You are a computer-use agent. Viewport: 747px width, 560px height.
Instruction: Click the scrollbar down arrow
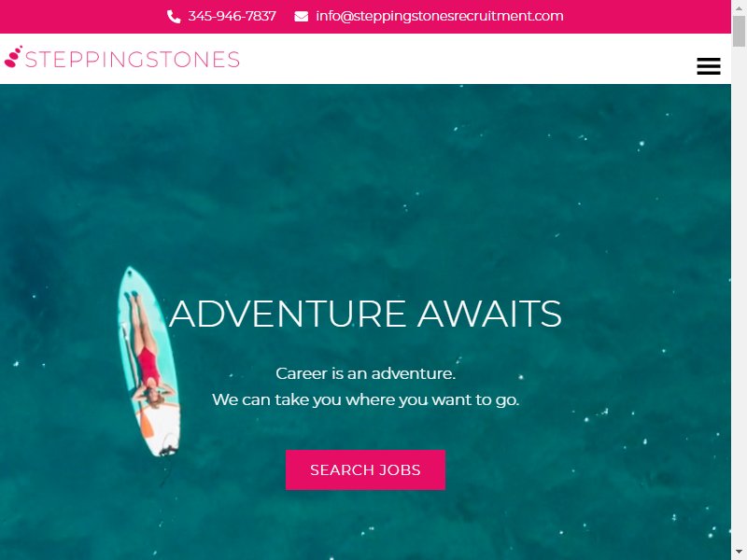pyautogui.click(x=739, y=553)
